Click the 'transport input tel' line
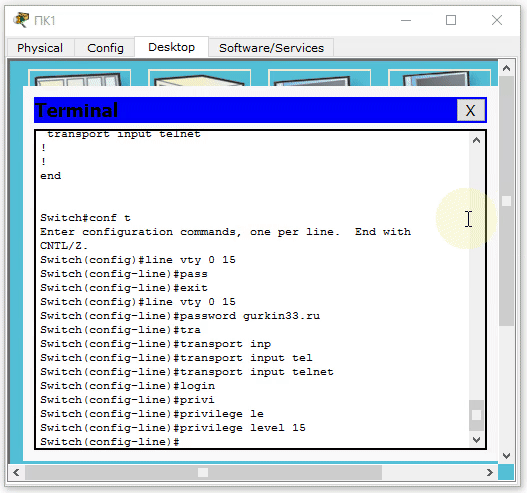The width and height of the screenshot is (527, 493). tap(176, 358)
